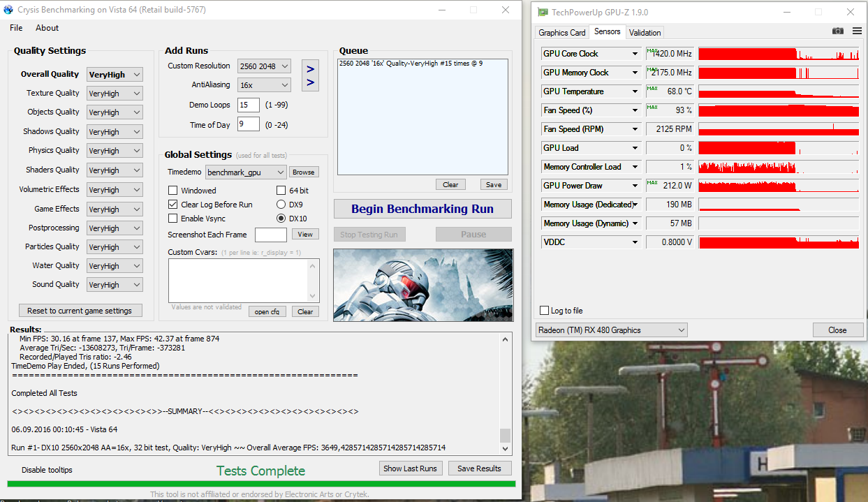The width and height of the screenshot is (868, 502).
Task: Open the Water Quality dropdown
Action: (115, 266)
